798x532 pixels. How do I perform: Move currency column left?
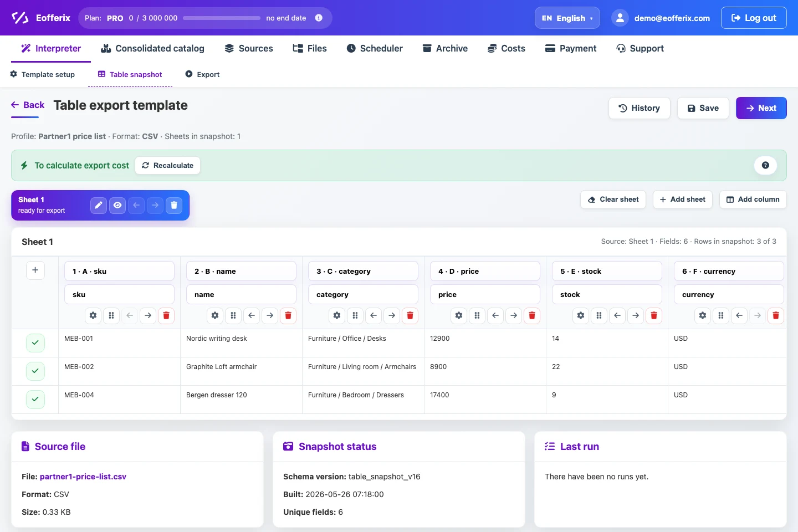pos(739,315)
